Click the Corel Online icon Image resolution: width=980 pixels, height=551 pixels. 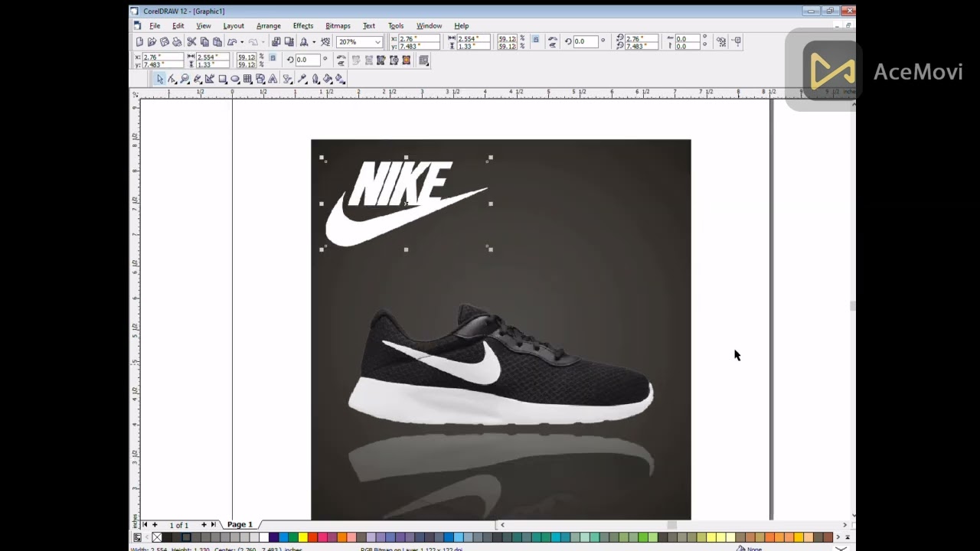coord(326,41)
